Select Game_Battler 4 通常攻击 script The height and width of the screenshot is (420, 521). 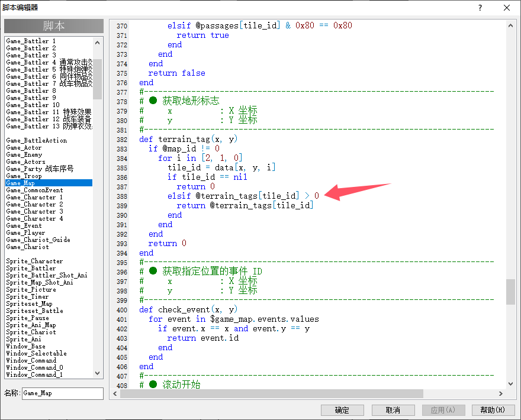coord(49,62)
